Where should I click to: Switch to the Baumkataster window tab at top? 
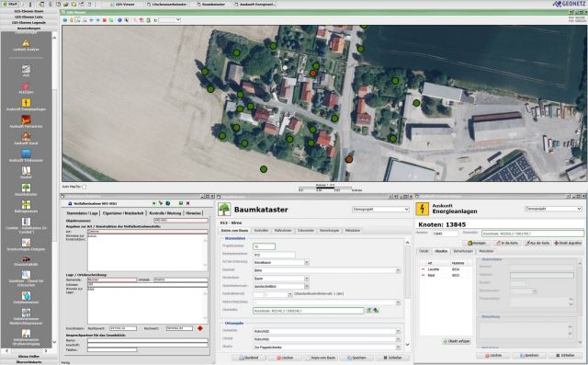[211, 4]
